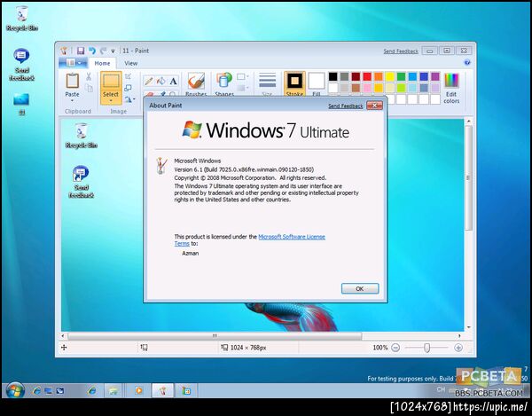The image size is (532, 416).
Task: Click the 100% zoom level text
Action: (380, 348)
